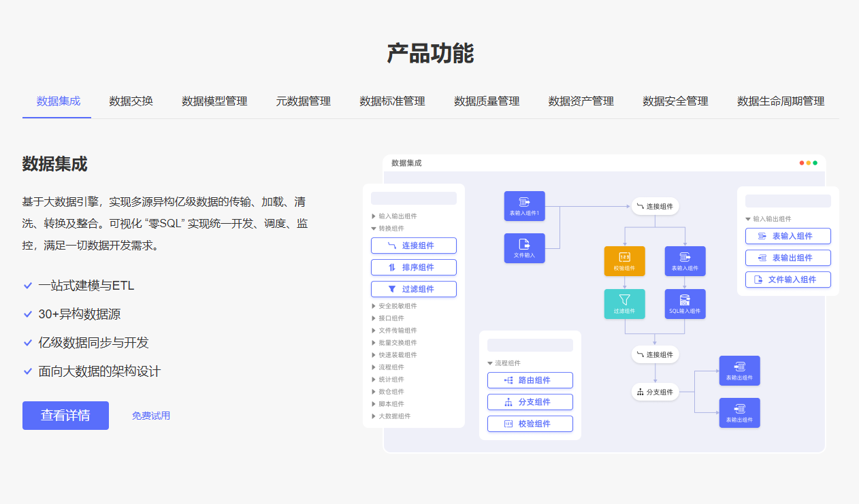Click the 文件输入 node on the canvas
This screenshot has height=504, width=859.
(x=524, y=248)
